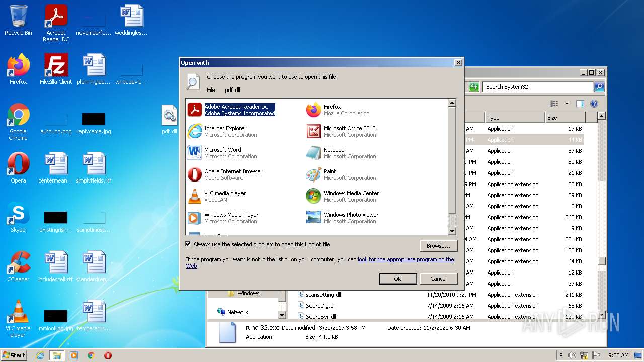Image resolution: width=644 pixels, height=362 pixels.
Task: Click the search magnifier in Explorer window
Action: click(599, 87)
